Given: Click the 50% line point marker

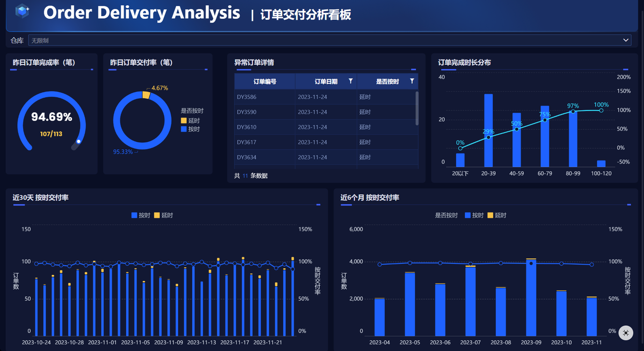Looking at the screenshot, I should (516, 129).
